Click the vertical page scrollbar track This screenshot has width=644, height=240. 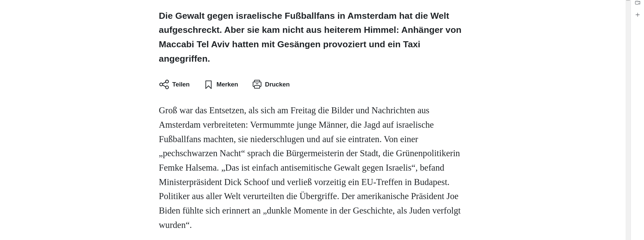click(x=628, y=121)
